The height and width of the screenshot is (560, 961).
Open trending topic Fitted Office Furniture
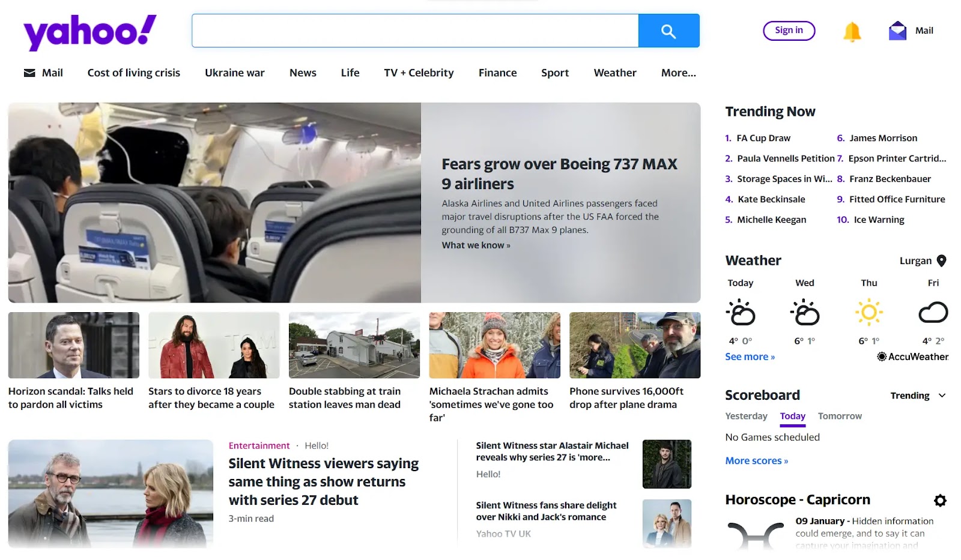(897, 199)
